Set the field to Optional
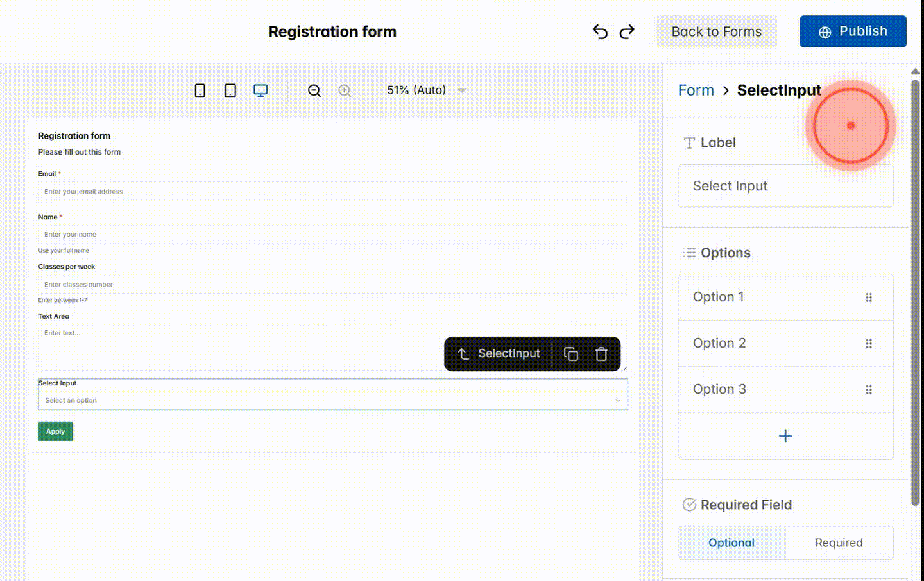924x581 pixels. pos(731,543)
